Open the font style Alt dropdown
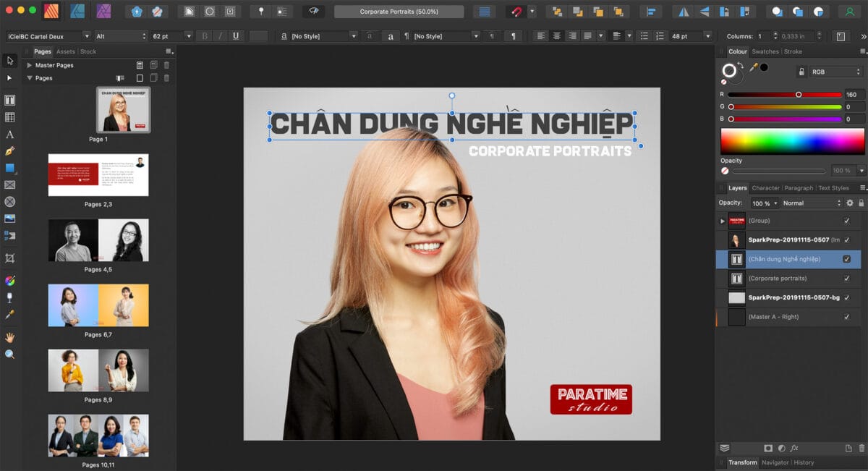 pyautogui.click(x=120, y=36)
